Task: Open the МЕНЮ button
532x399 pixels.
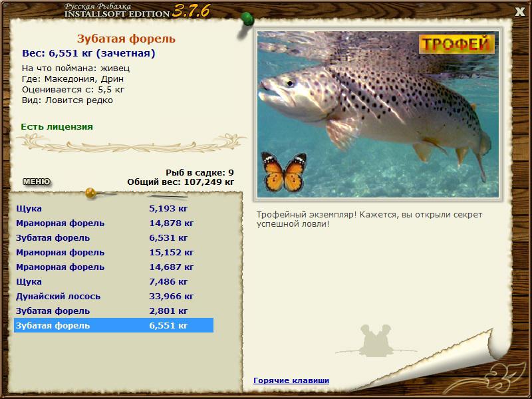Action: tap(37, 182)
